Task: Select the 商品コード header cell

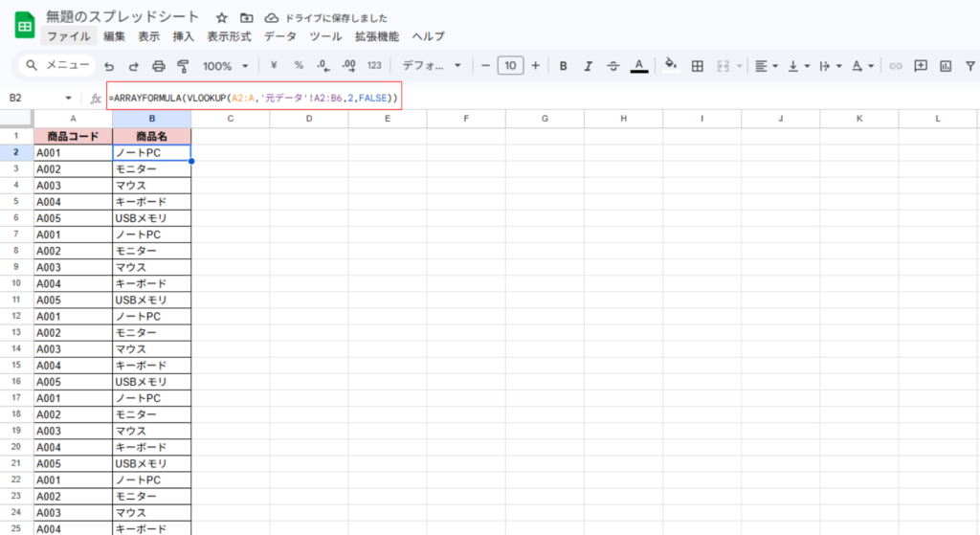Action: [73, 136]
